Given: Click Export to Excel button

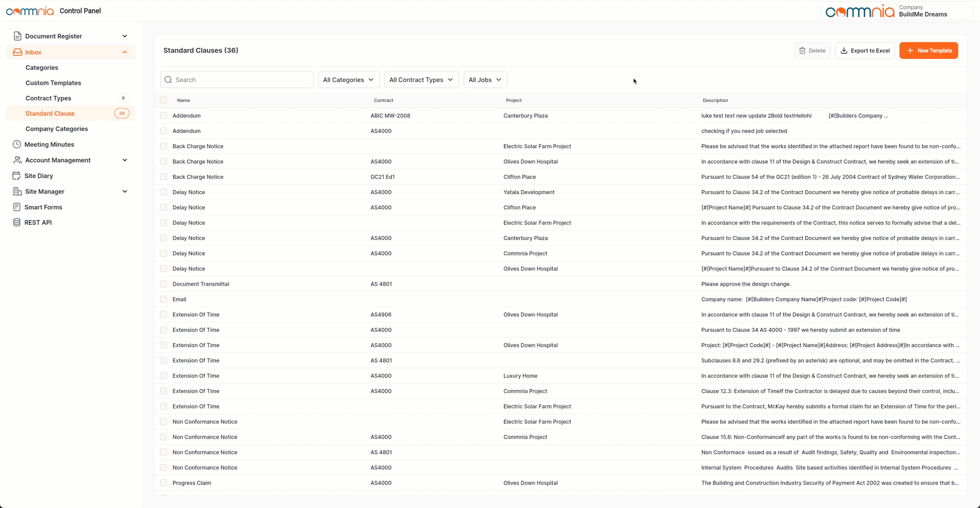Looking at the screenshot, I should 864,50.
